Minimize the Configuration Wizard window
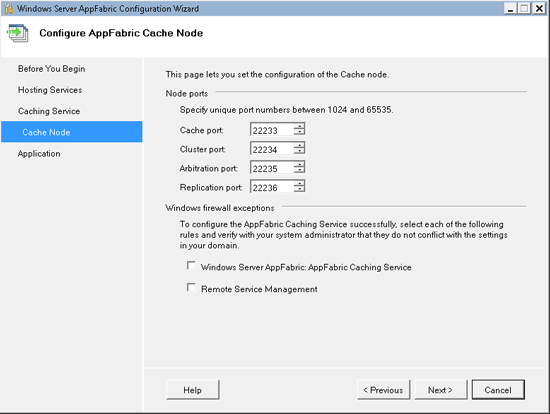550x414 pixels. (x=510, y=8)
